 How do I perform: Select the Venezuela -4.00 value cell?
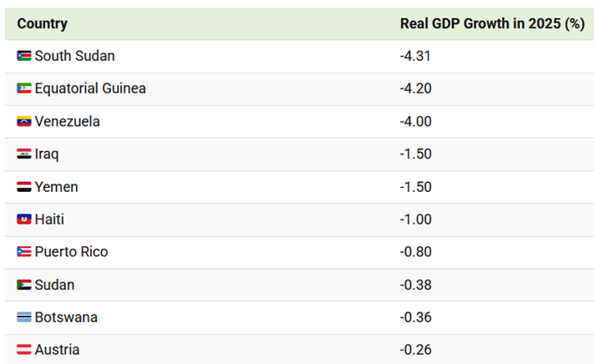415,121
